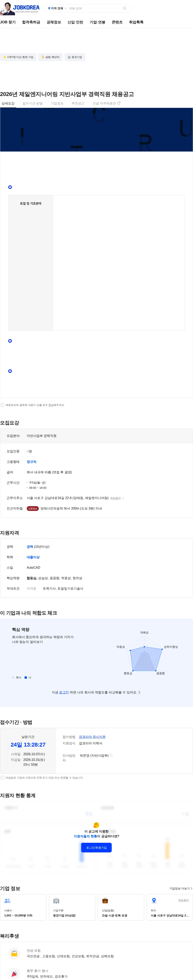Click the external link icon beside 건설 직무채용관
The height and width of the screenshot is (980, 193).
(119, 103)
